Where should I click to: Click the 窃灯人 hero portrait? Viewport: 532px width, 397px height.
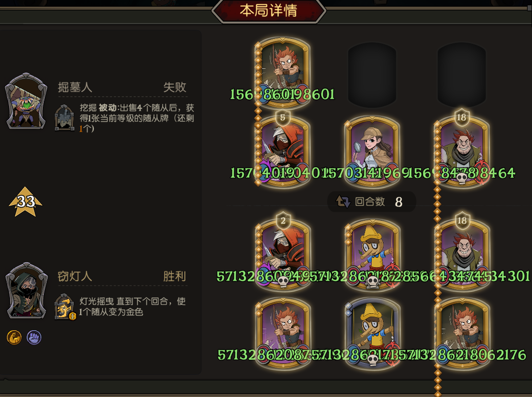click(26, 291)
